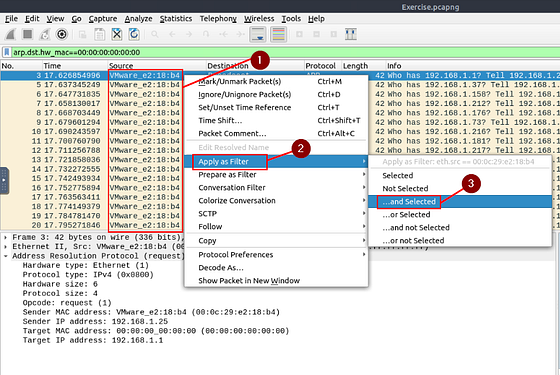
Task: Open the File menu
Action: tap(11, 19)
